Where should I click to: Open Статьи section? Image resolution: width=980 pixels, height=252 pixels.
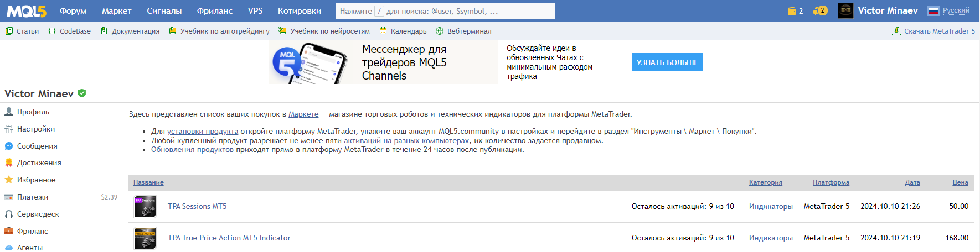28,32
